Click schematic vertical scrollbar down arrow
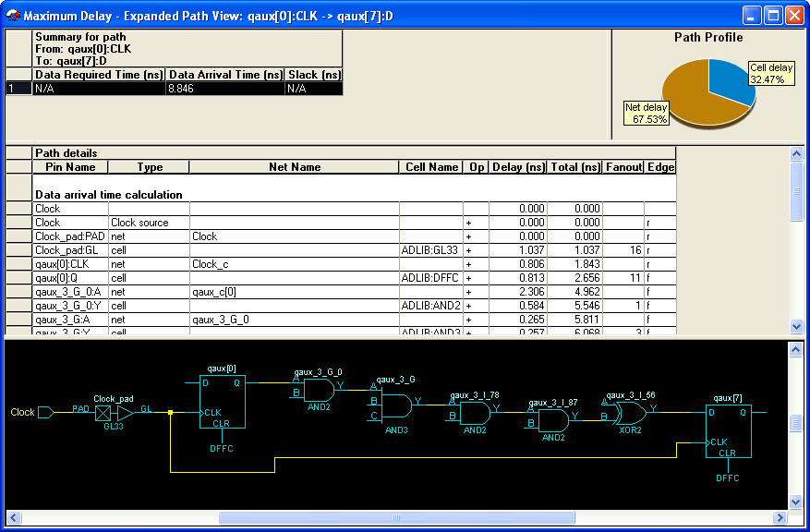The height and width of the screenshot is (532, 810). click(795, 501)
